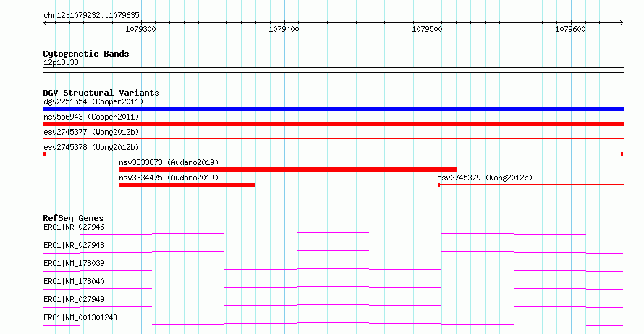This screenshot has height=334, width=644.
Task: Open the esv2745377 (Wong2012b) variant label
Action: click(x=91, y=132)
